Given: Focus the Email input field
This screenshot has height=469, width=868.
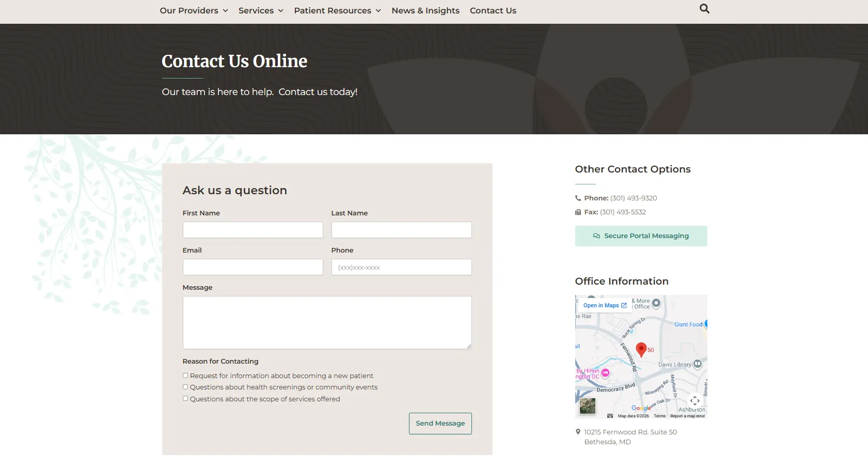Looking at the screenshot, I should pyautogui.click(x=253, y=267).
